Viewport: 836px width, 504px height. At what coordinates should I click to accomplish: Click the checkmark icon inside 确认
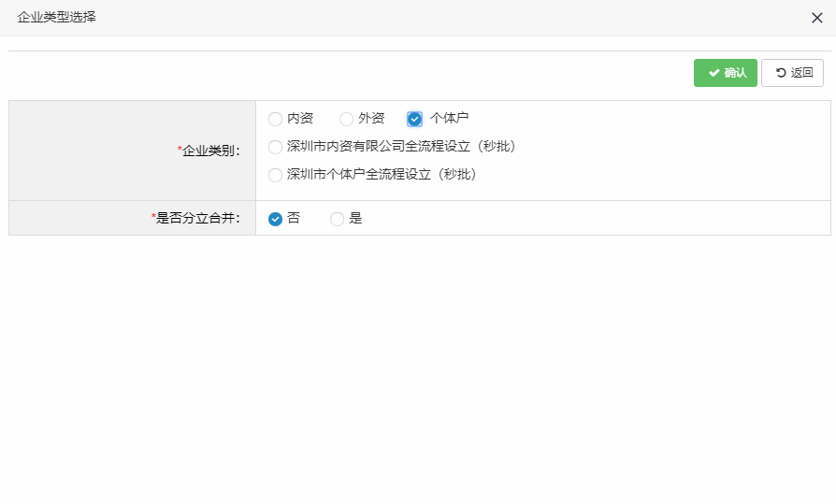[x=713, y=73]
